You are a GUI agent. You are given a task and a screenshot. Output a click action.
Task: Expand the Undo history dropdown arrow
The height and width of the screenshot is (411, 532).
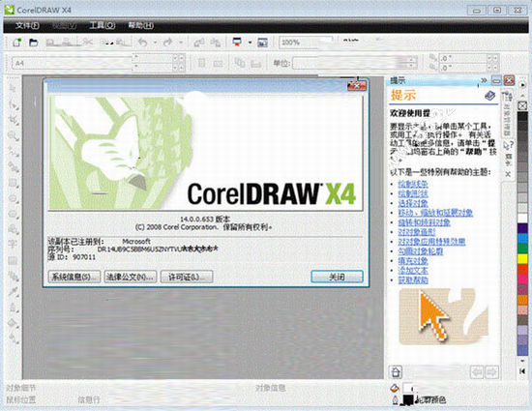pos(155,43)
